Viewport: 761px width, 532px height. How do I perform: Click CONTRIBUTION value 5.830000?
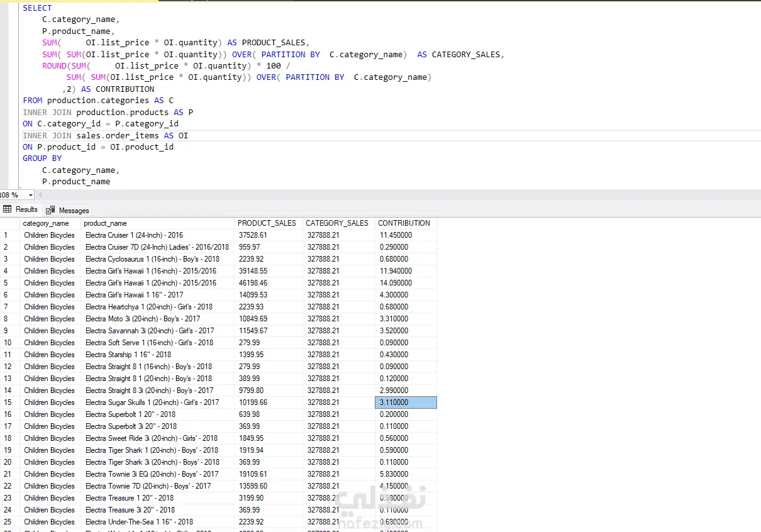[x=406, y=474]
